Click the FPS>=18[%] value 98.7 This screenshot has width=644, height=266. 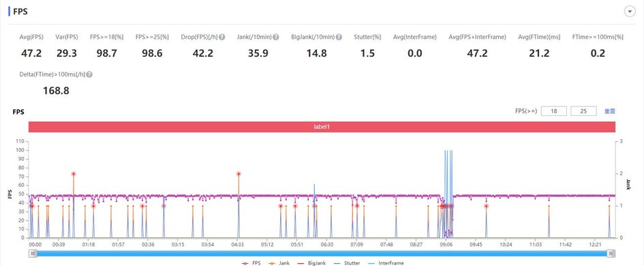(x=107, y=53)
